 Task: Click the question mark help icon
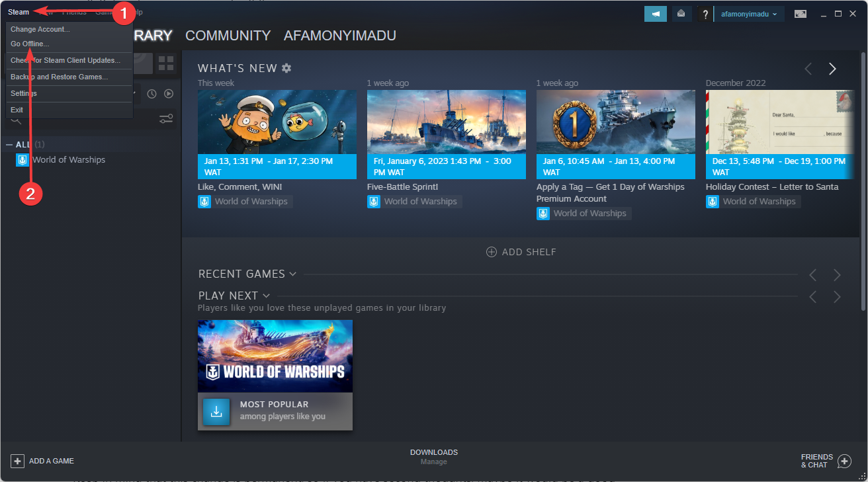[705, 14]
